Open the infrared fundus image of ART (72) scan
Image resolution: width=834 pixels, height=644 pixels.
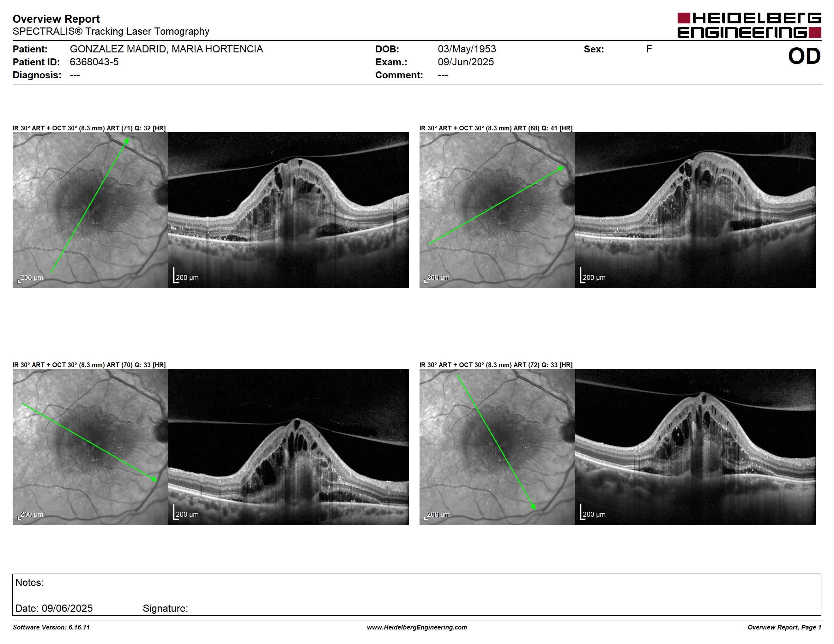(x=497, y=446)
